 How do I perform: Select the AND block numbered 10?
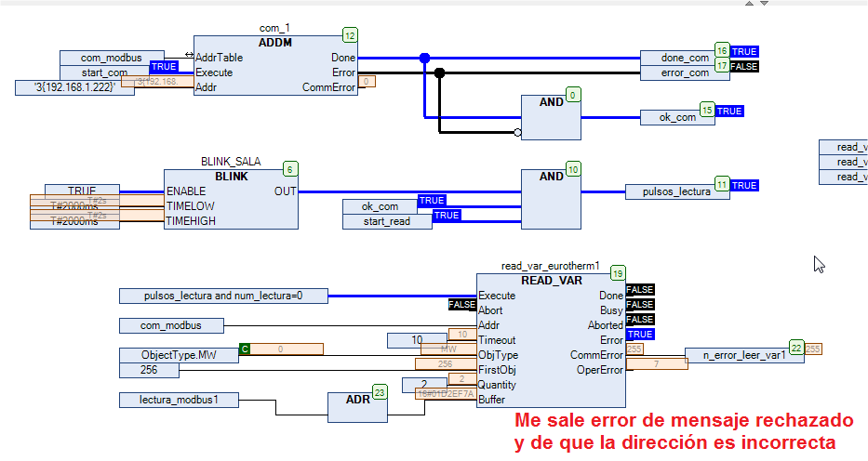coord(551,199)
